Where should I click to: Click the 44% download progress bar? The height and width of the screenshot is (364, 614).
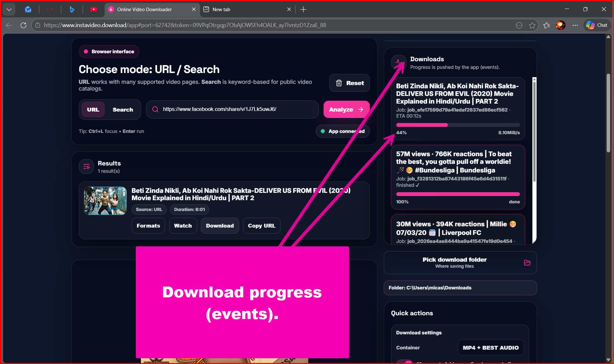coord(458,125)
